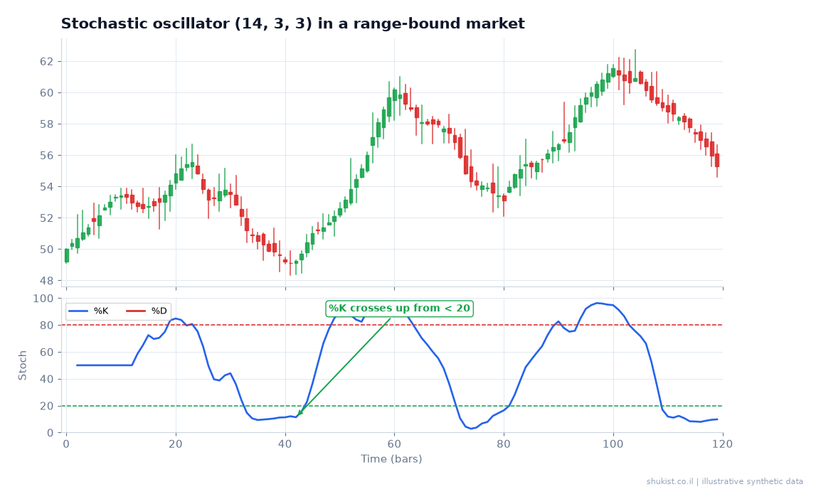Click the green "%K crosses up from < 20" annotation
The width and height of the screenshot is (821, 504).
tap(400, 309)
